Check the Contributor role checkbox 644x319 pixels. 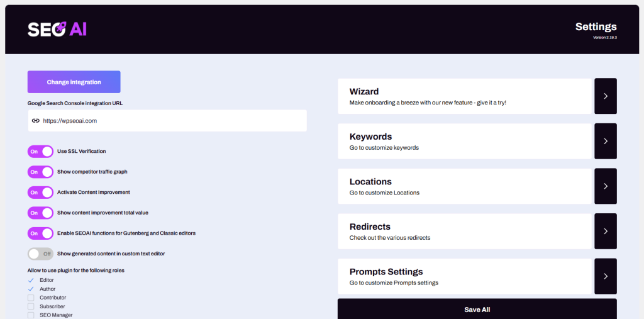[x=31, y=297]
